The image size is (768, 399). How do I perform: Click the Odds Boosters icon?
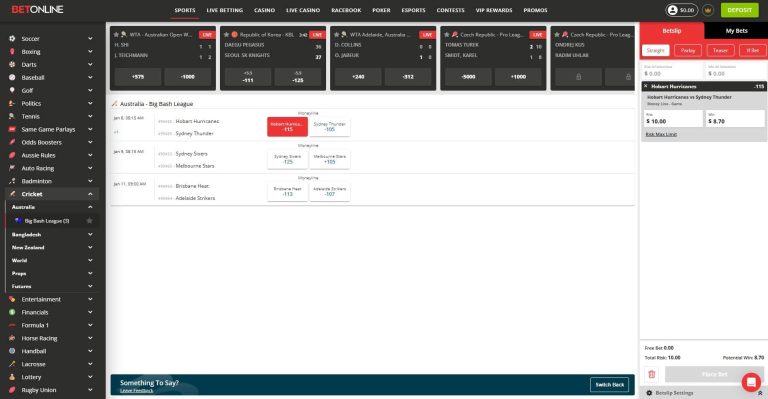pyautogui.click(x=12, y=142)
